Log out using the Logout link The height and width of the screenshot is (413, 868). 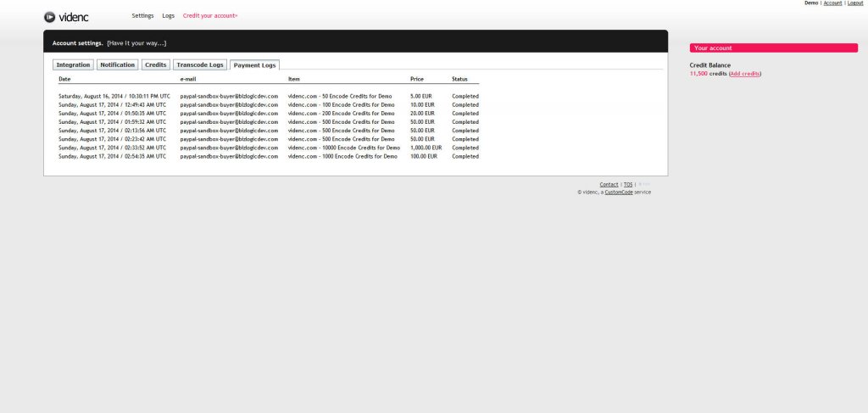[855, 3]
